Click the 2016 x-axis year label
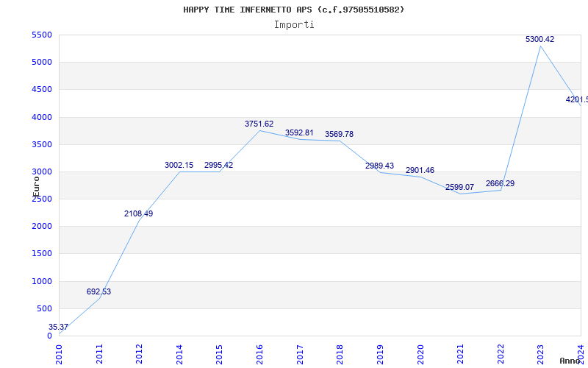Viewport: 588px width, 368px height. click(259, 354)
